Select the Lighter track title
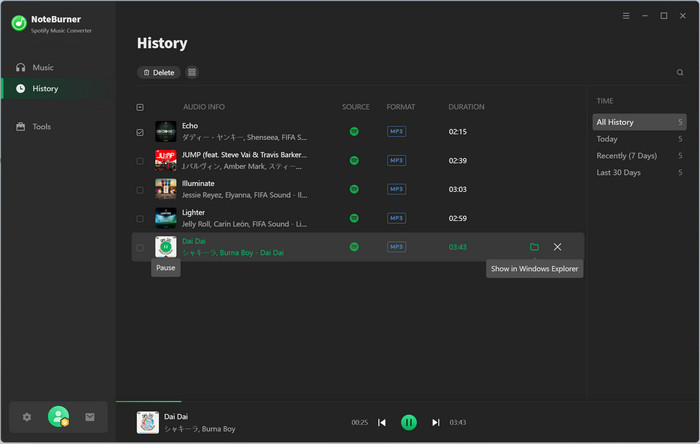Screen dimensions: 700x444 [x=193, y=212]
